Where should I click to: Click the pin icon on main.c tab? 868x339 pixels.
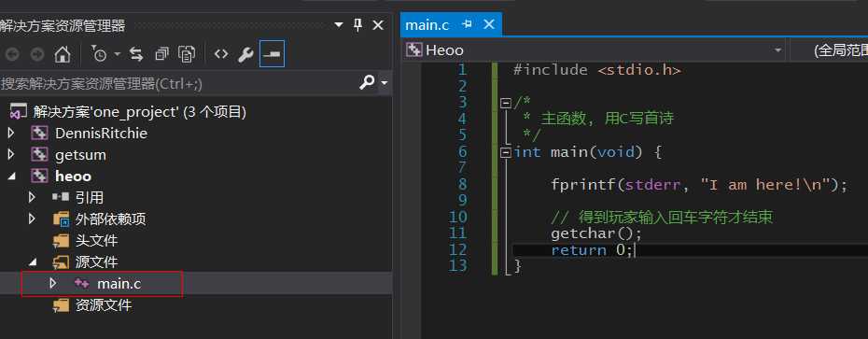tap(467, 24)
